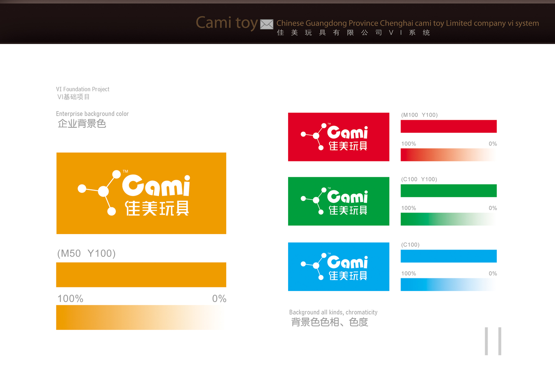Click '100%' above the orange gradient
Image resolution: width=555 pixels, height=392 pixels.
coord(70,299)
